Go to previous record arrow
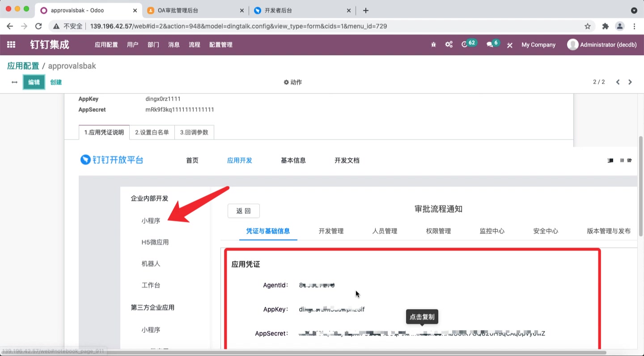 click(618, 82)
